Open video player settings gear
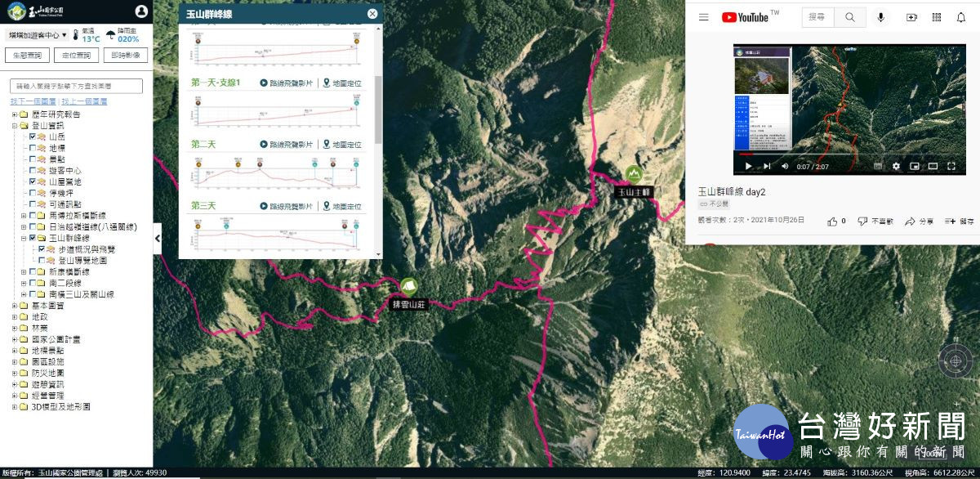This screenshot has height=479, width=980. pos(896,166)
